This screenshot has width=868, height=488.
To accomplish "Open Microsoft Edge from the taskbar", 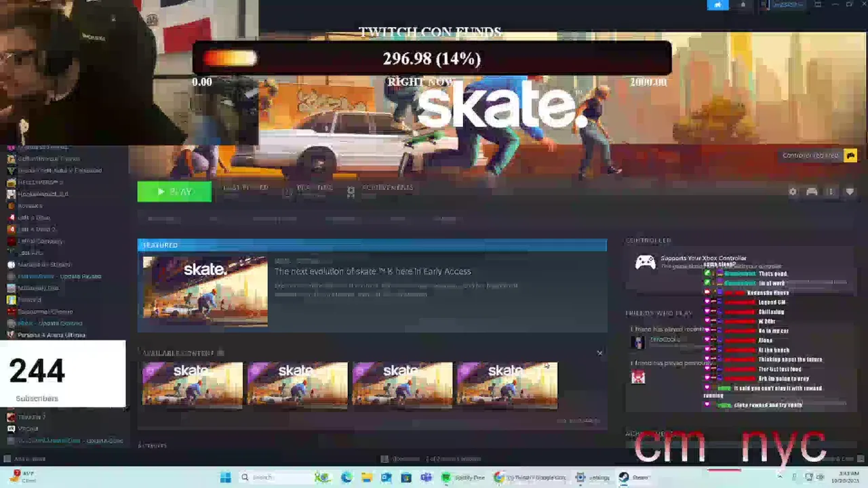I will (x=347, y=477).
